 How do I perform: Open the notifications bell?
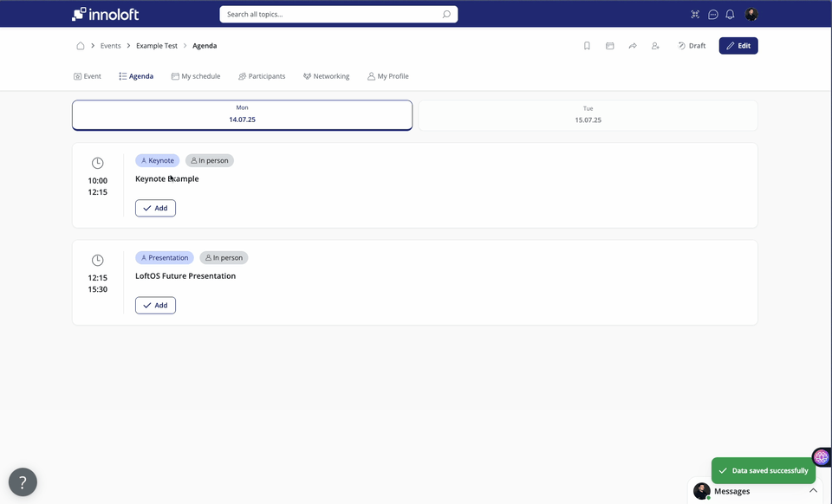730,15
